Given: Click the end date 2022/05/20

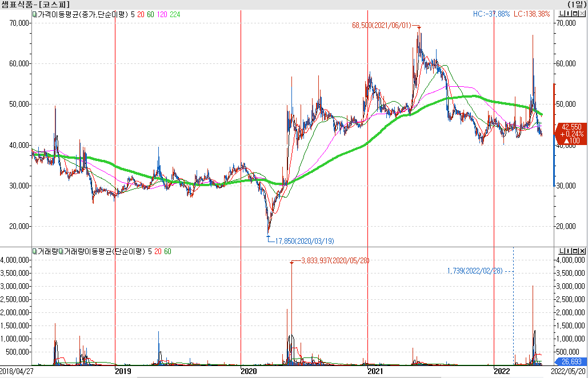Looking at the screenshot, I should coord(568,371).
